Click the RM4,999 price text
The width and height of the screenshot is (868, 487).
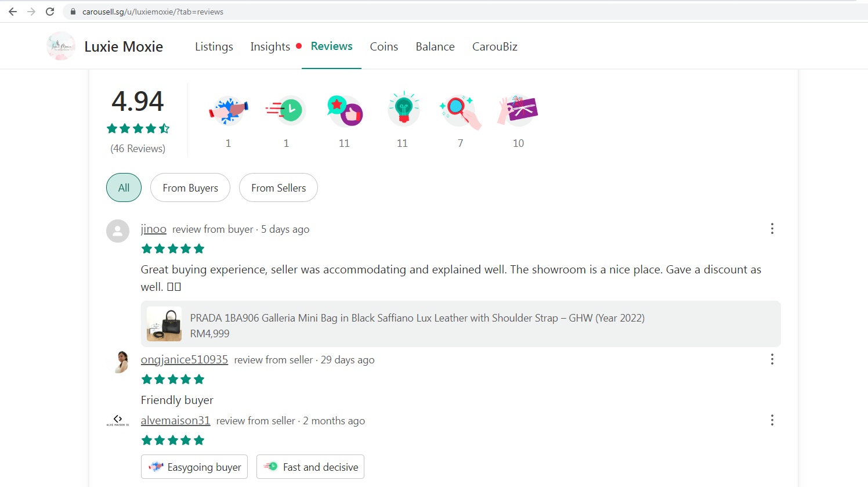tap(210, 334)
